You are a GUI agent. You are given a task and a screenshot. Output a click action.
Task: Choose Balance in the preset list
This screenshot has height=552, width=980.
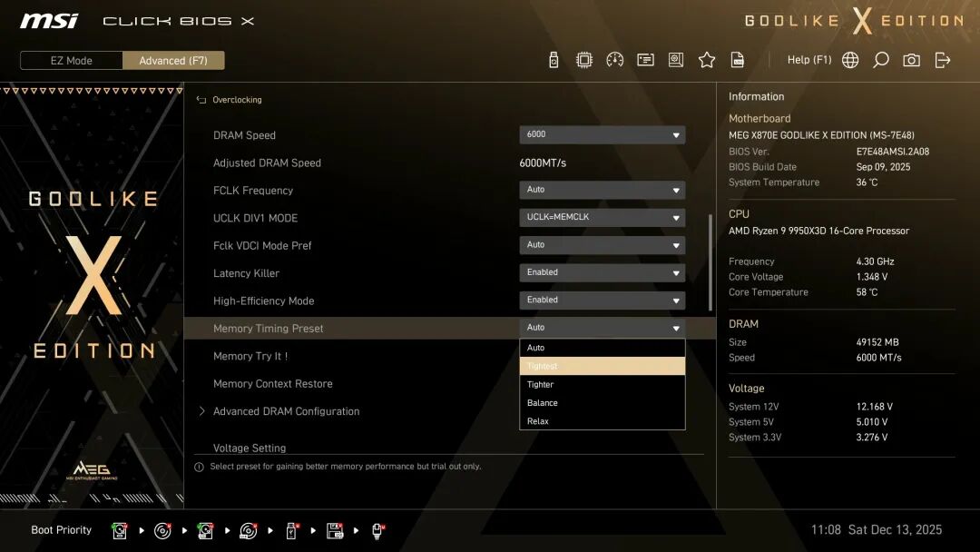(x=602, y=402)
